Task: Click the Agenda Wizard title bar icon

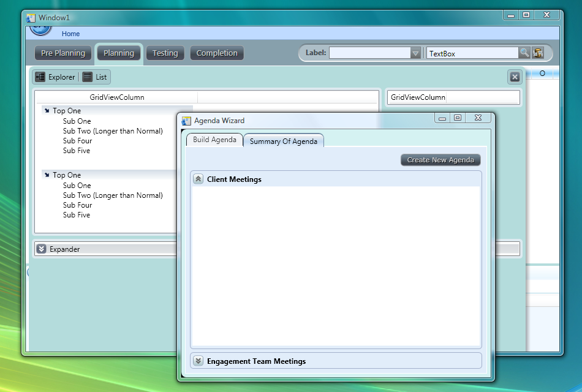Action: tap(187, 121)
